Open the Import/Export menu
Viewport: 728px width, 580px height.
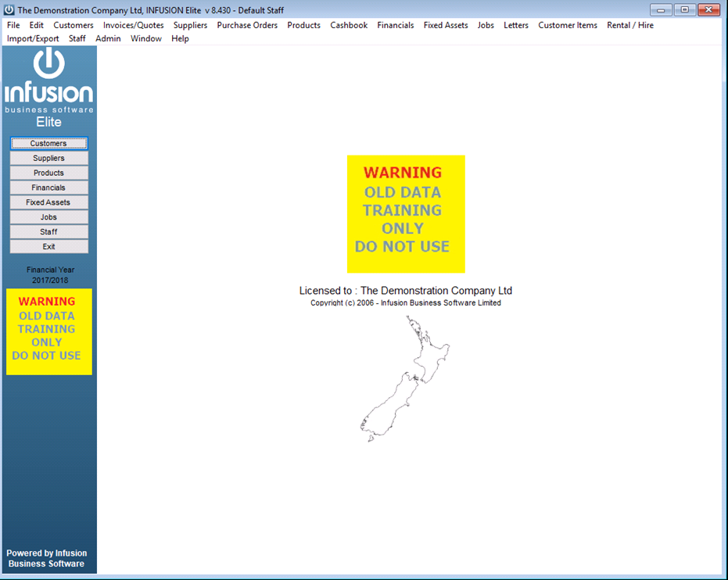pos(33,38)
